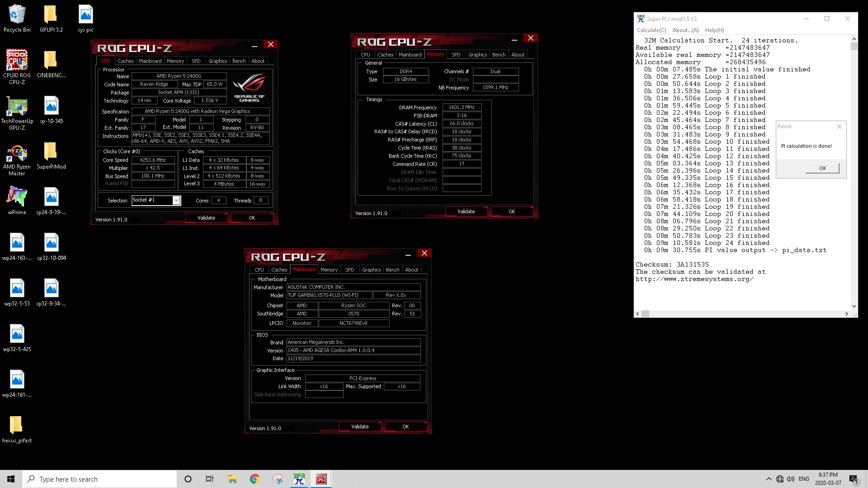The image size is (868, 488).
Task: Select the sp32-9-34 image file
Action: pos(51,293)
